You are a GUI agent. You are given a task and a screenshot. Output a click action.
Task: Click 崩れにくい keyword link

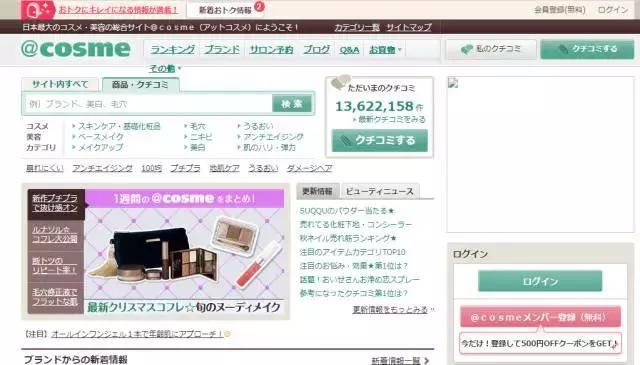click(45, 168)
